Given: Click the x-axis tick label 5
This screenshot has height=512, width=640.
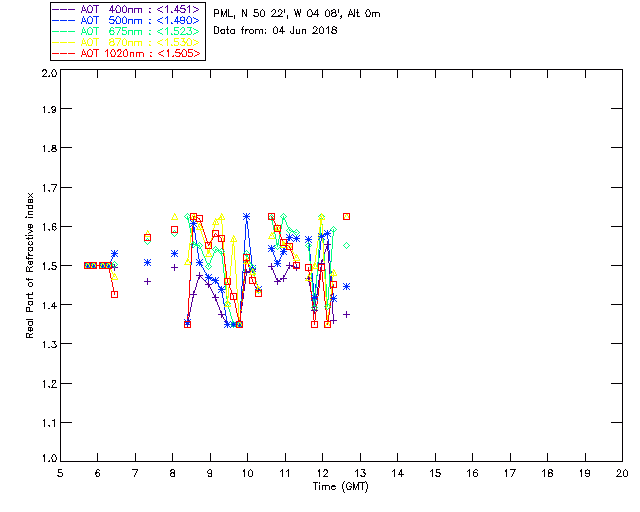Looking at the screenshot, I should point(60,473).
